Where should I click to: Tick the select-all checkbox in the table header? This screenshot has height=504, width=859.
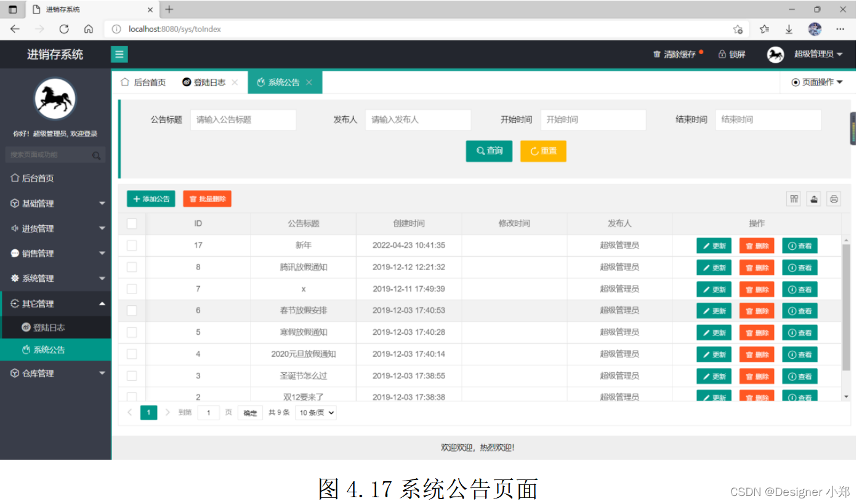132,223
